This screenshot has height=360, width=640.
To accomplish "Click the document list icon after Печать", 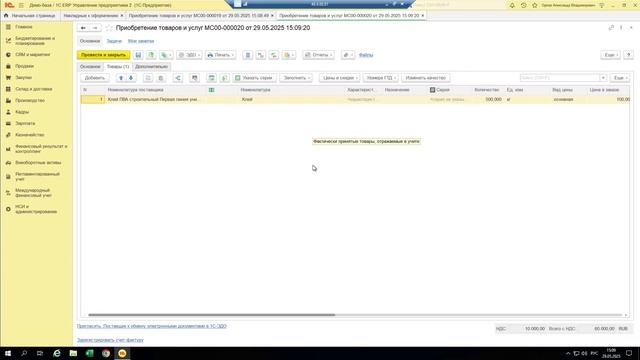I will point(248,55).
